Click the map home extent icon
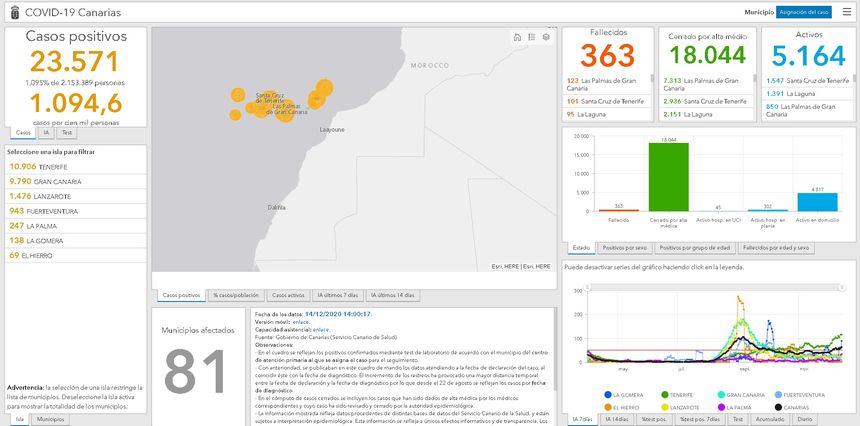860x426 pixels. [517, 37]
